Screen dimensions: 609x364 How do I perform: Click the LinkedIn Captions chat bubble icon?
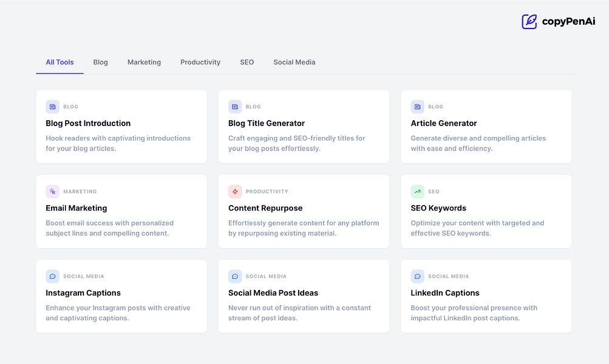point(418,277)
